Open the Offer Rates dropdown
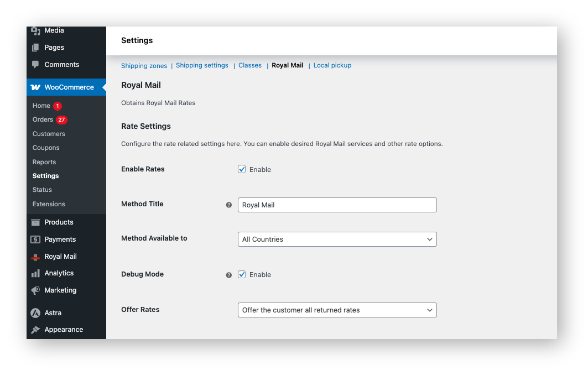This screenshot has width=588, height=370. [x=337, y=310]
